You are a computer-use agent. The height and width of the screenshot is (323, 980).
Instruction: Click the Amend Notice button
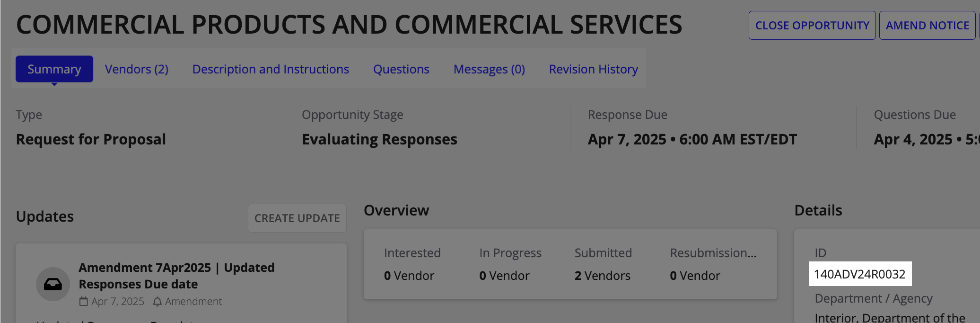point(927,26)
